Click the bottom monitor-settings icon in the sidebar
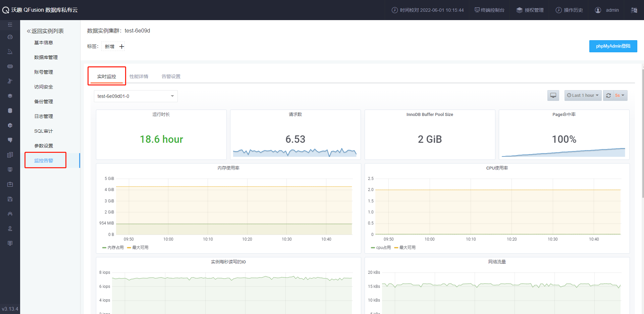The width and height of the screenshot is (644, 314). 10,243
